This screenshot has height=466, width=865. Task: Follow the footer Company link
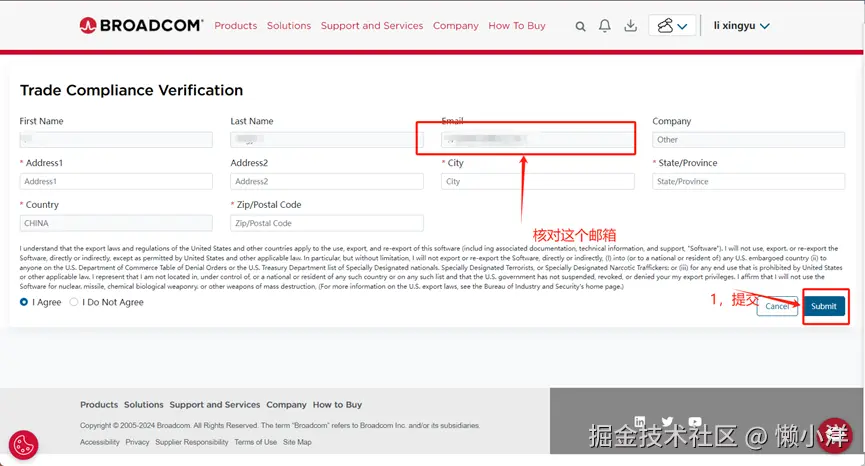click(x=286, y=405)
